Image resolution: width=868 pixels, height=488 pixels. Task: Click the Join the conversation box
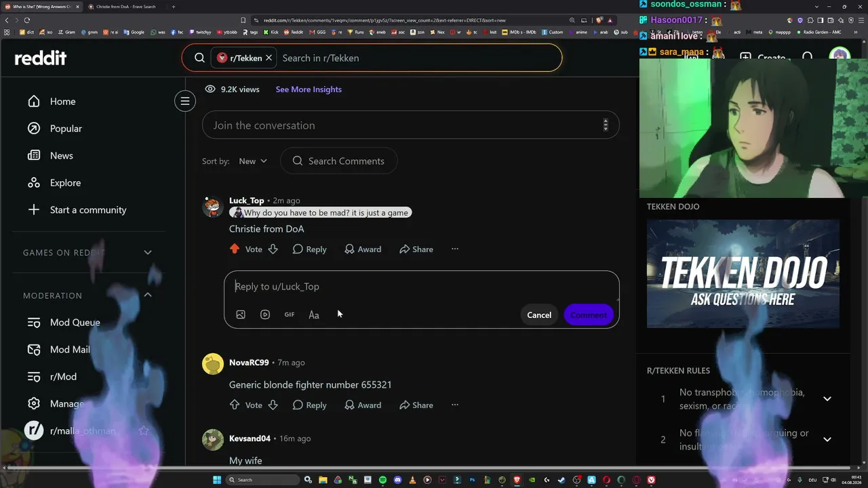click(x=410, y=125)
